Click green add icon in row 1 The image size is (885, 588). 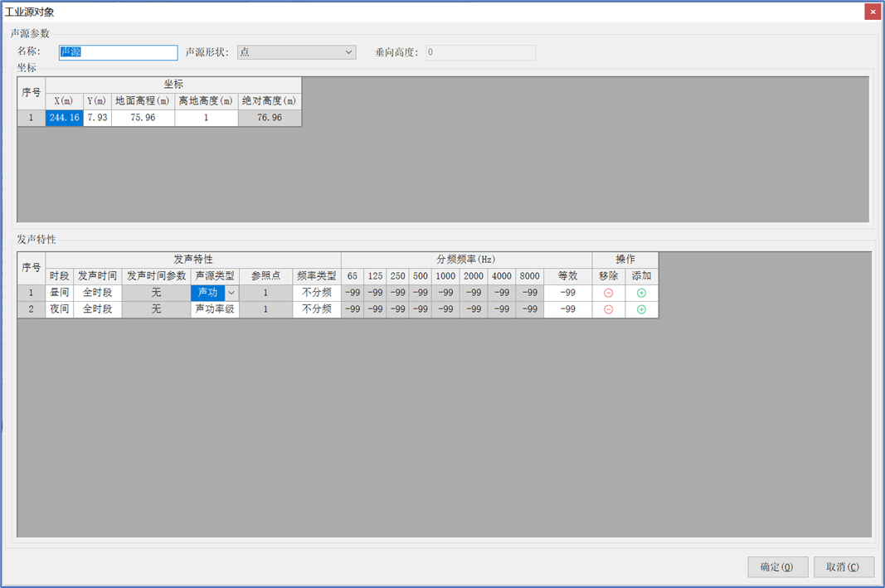coord(641,293)
